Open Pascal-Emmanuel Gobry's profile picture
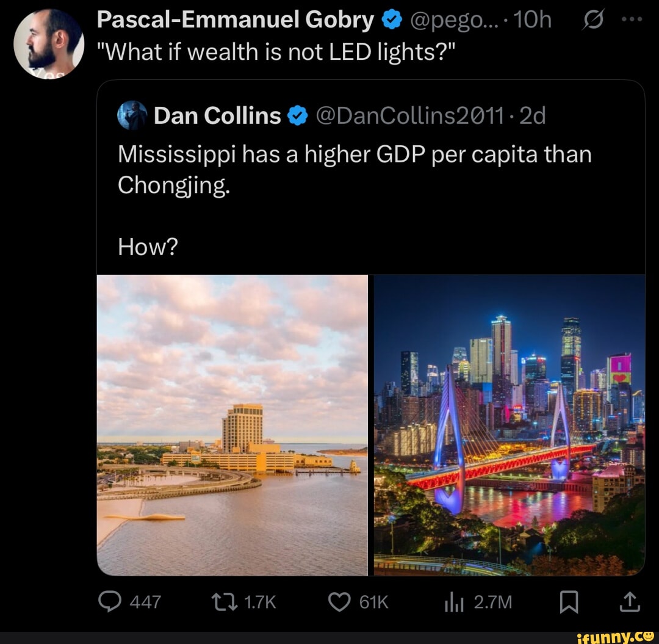659x644 pixels. (x=49, y=44)
